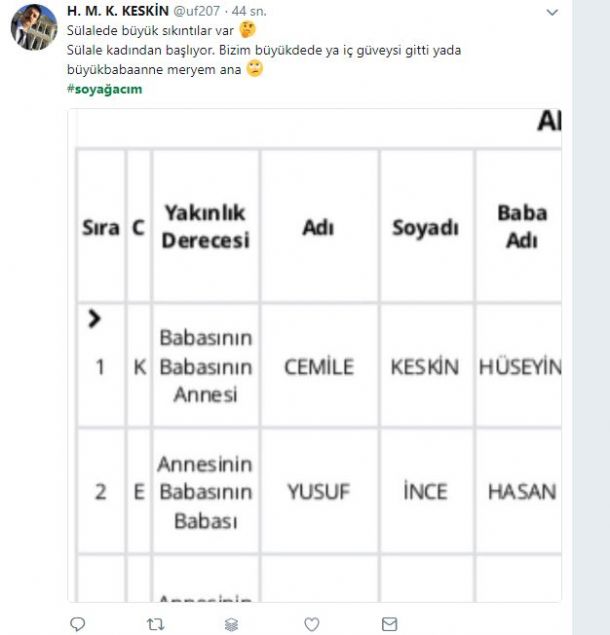The width and height of the screenshot is (610, 635).
Task: Click the Sıra column header in table
Action: [x=100, y=228]
